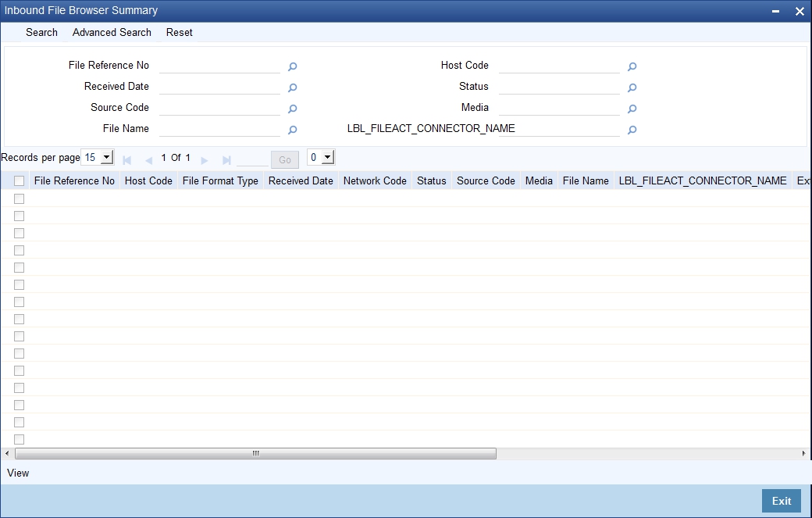Go to last page of results
This screenshot has width=812, height=518.
[x=226, y=160]
